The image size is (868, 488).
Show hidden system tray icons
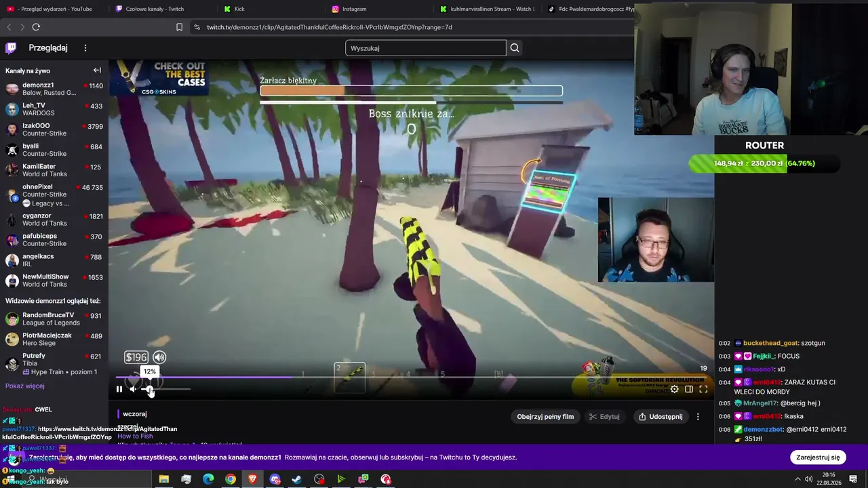(x=797, y=479)
